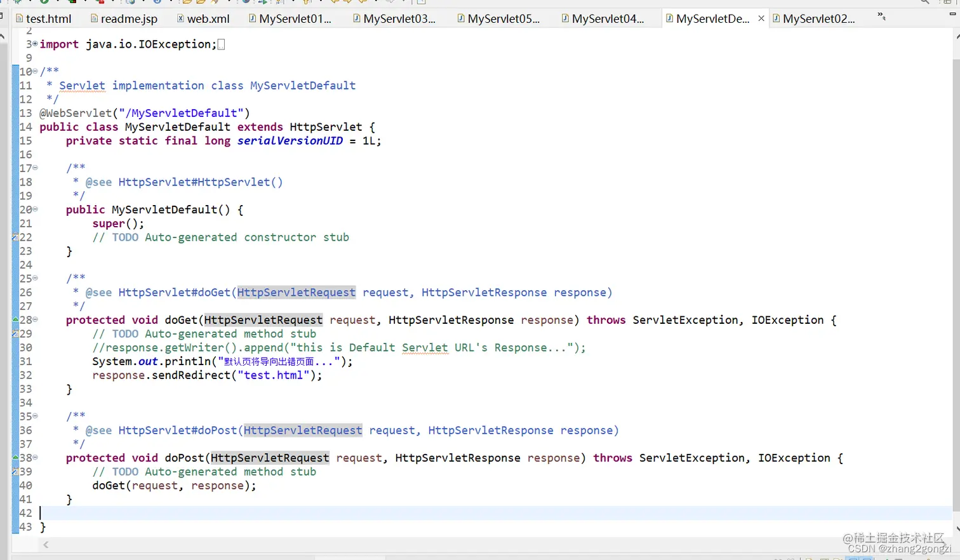Collapse the Javadoc comment starting on line 17
The image size is (960, 560).
click(35, 168)
